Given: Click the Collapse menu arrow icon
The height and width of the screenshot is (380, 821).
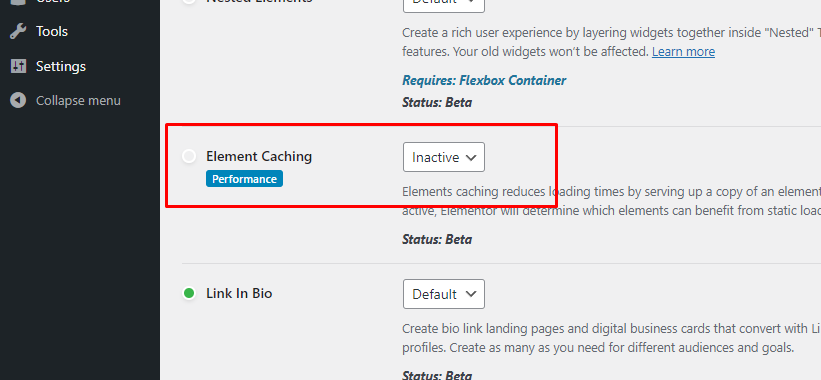Looking at the screenshot, I should [x=18, y=100].
